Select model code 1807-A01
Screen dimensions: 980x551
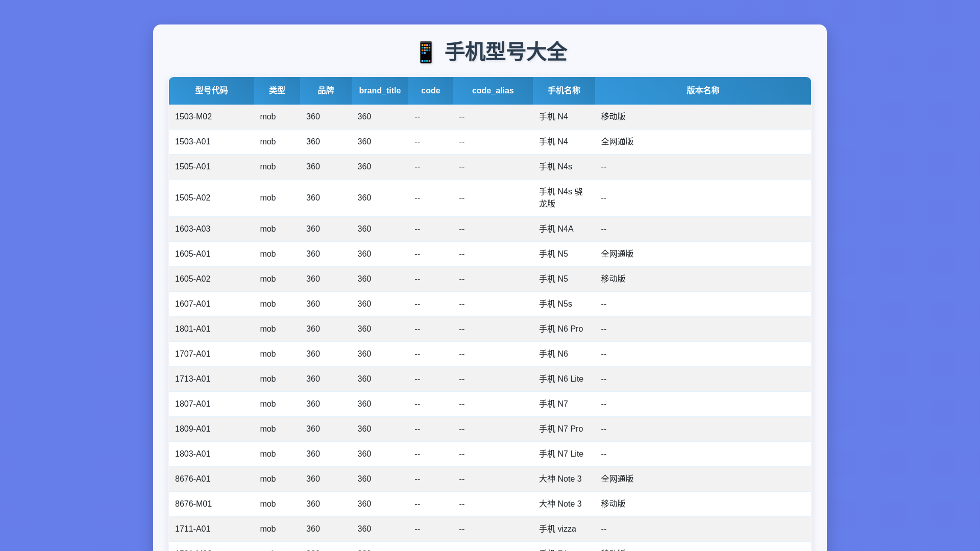pyautogui.click(x=193, y=404)
